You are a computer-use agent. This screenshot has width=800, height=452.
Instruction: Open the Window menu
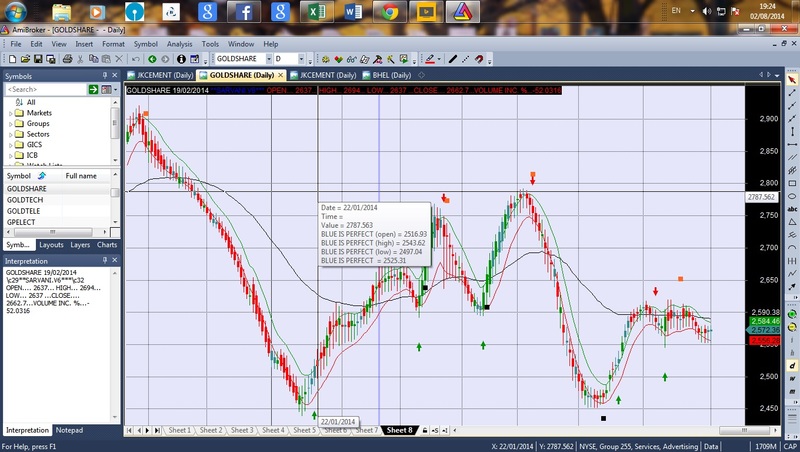[241, 44]
